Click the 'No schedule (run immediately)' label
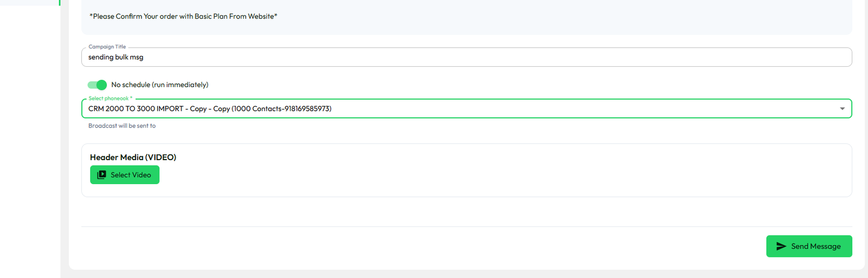This screenshot has height=278, width=868. [x=159, y=85]
